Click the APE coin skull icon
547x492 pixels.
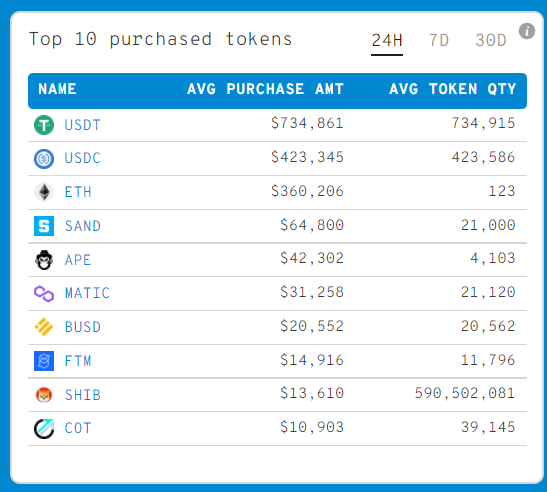44,260
